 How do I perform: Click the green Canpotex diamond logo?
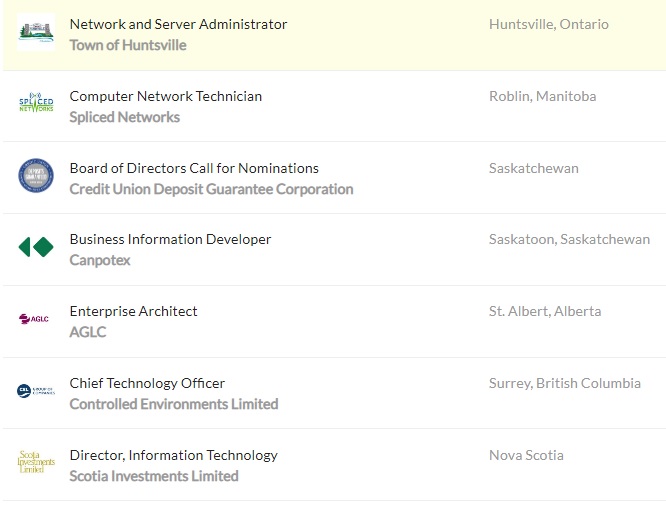[x=36, y=247]
